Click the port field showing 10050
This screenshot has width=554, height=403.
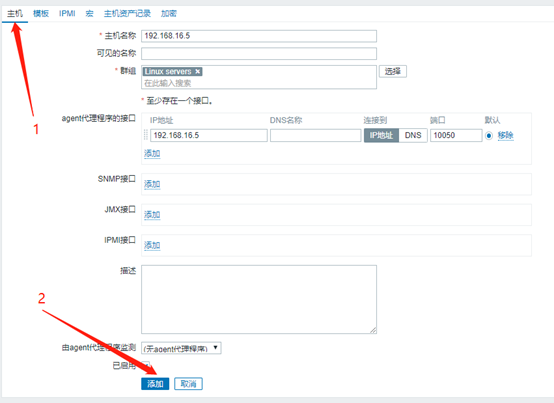[456, 136]
